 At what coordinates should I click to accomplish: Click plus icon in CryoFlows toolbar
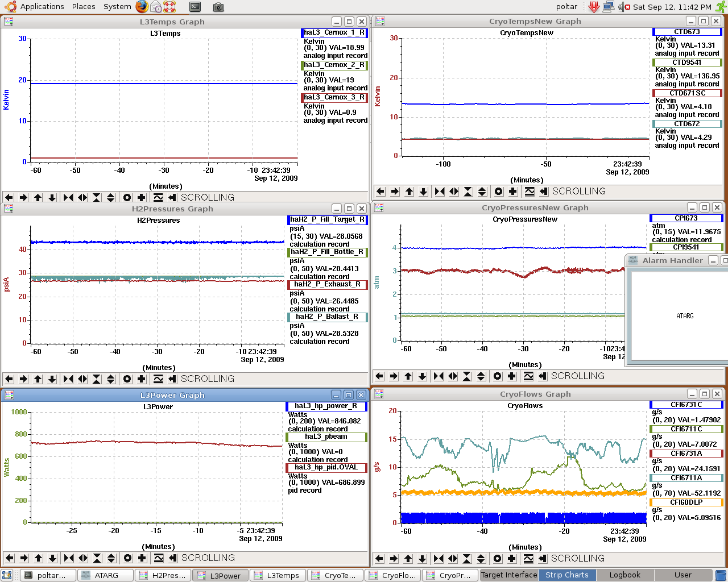[x=512, y=559]
